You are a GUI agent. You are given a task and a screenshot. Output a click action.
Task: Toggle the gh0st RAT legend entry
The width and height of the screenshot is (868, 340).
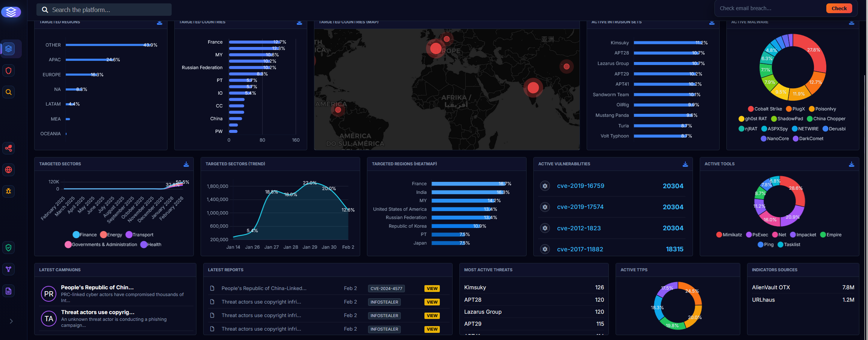(753, 119)
